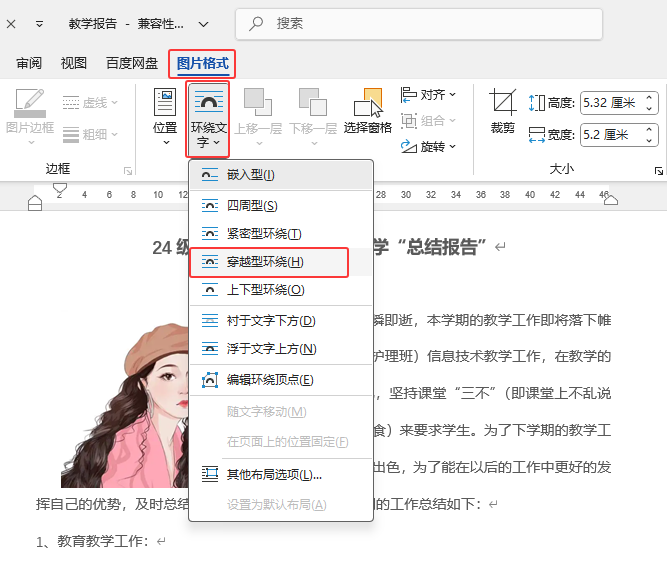Click the Align (对齐) dropdown
The image size is (667, 564).
coord(428,94)
